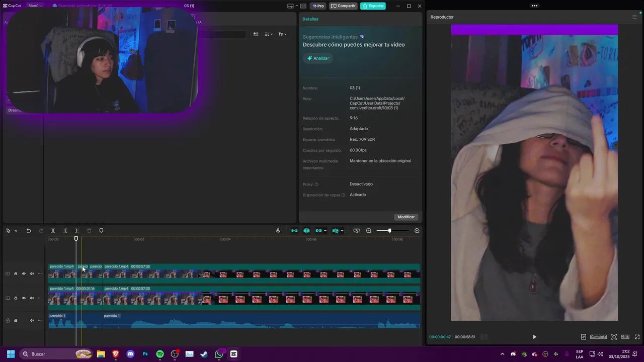Open more options for top video track
Screen dimensions: 644x362
click(40, 274)
